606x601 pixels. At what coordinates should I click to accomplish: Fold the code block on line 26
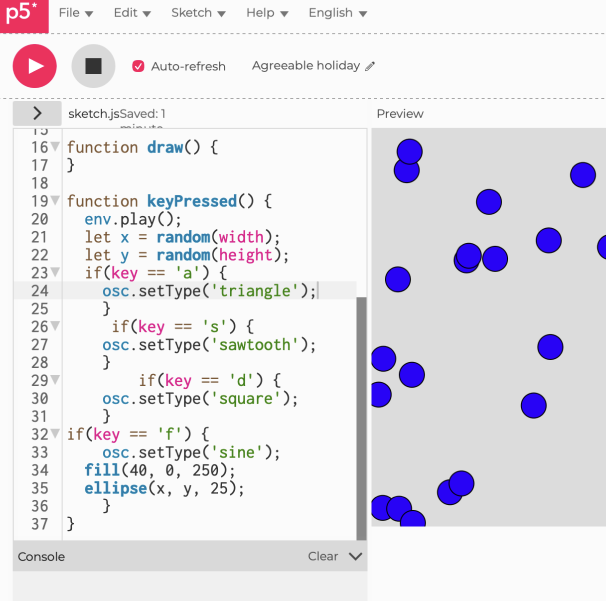tap(56, 325)
